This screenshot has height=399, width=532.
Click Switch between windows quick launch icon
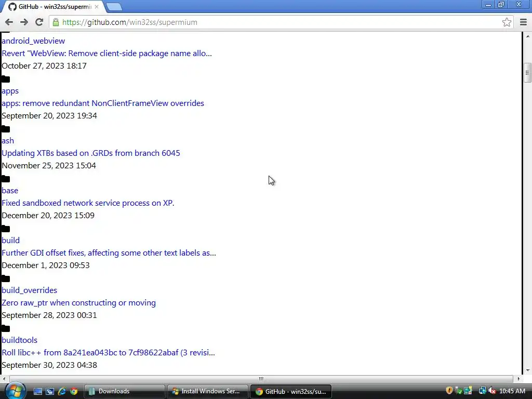click(x=50, y=391)
